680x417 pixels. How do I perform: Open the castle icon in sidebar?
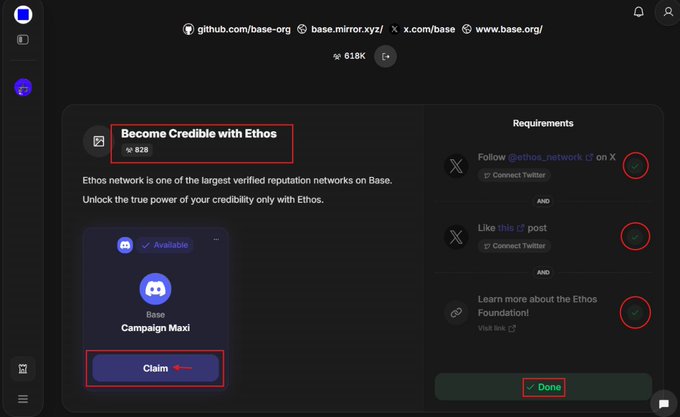23,369
